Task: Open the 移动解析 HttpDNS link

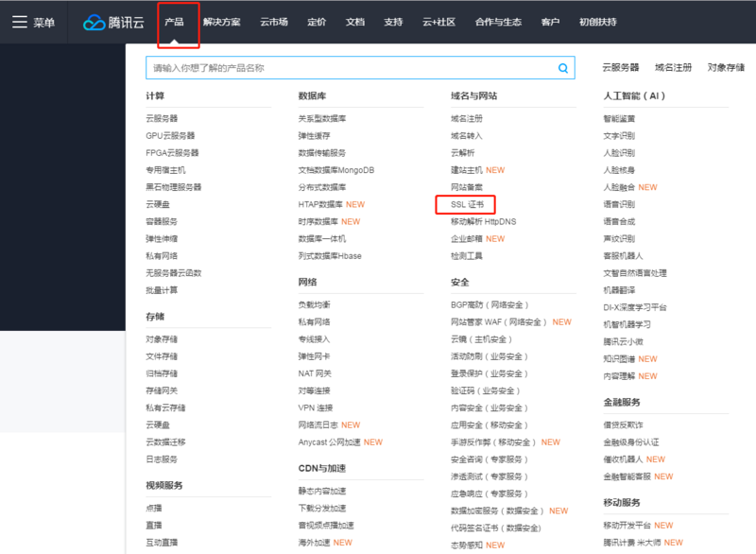Action: coord(483,221)
